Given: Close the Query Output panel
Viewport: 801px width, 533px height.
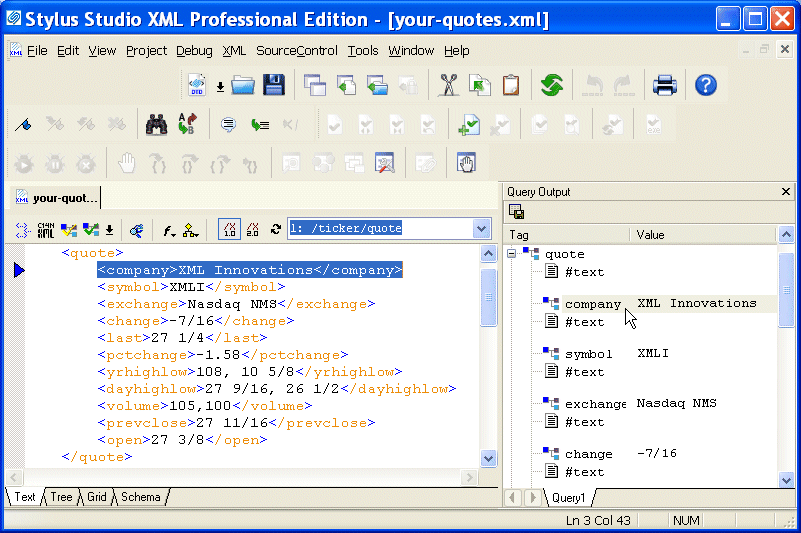Looking at the screenshot, I should click(x=786, y=192).
